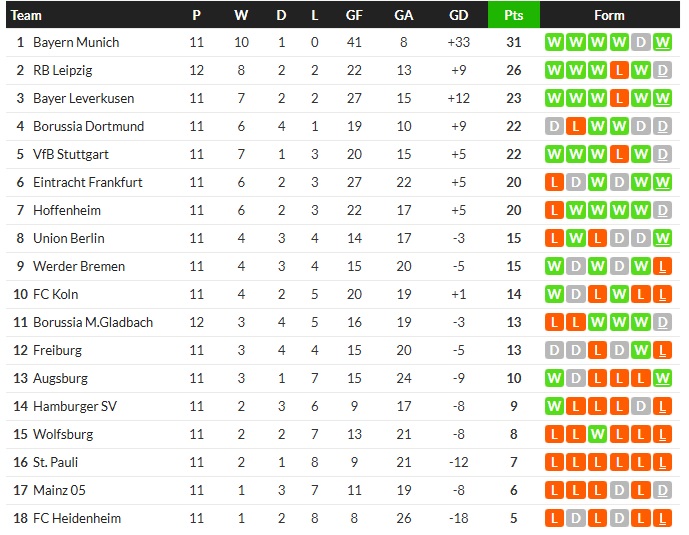Open the Bayern Munich team link
Image resolution: width=689 pixels, height=535 pixels.
pos(76,43)
